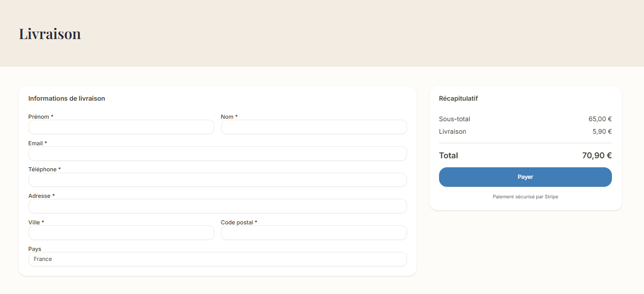
Task: Click the Paiement sécurisé par Stripe text
Action: 525,196
